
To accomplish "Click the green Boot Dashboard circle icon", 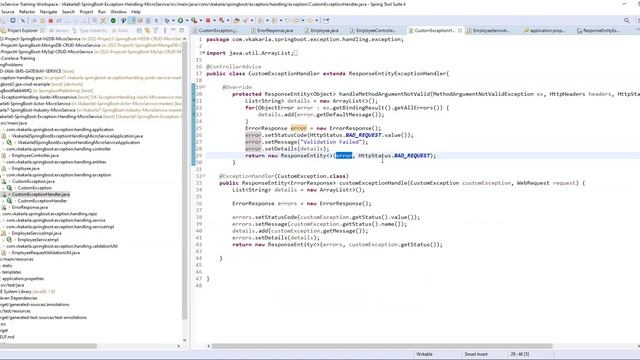I will click(113, 20).
